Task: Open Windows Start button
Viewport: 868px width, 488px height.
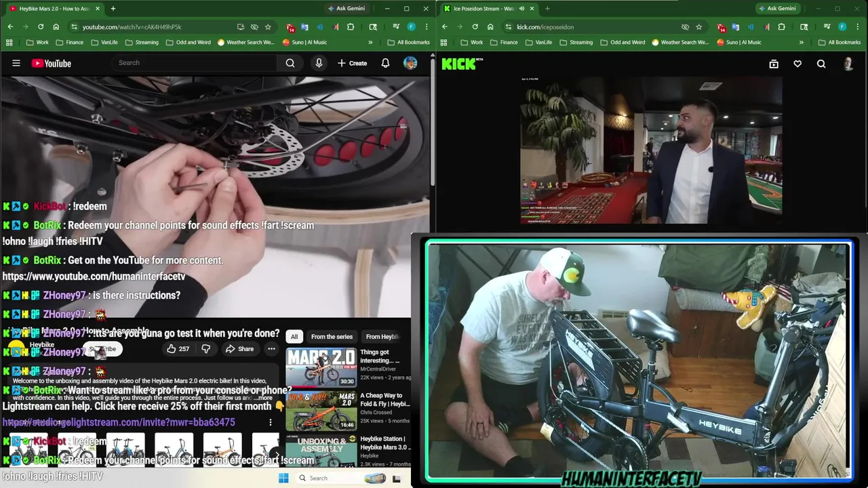Action: [283, 478]
